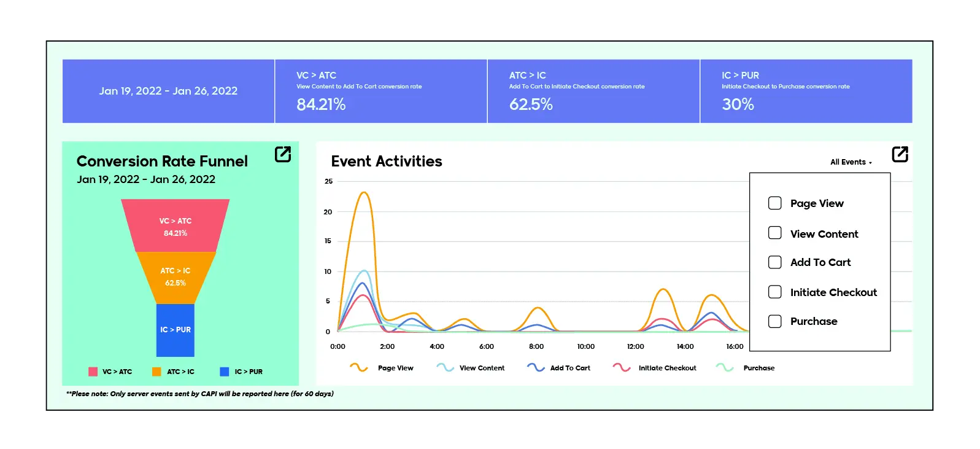Check the View Content checkbox
The width and height of the screenshot is (980, 449).
click(x=775, y=233)
